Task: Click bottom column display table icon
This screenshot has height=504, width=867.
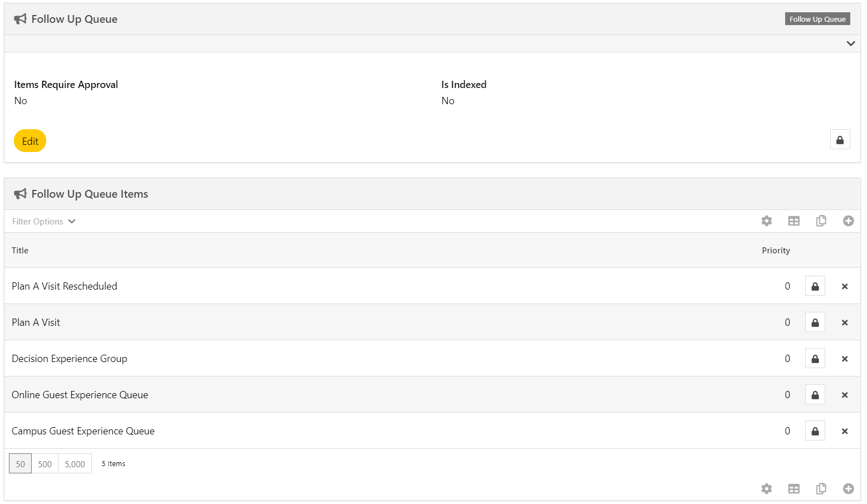Action: click(x=794, y=489)
